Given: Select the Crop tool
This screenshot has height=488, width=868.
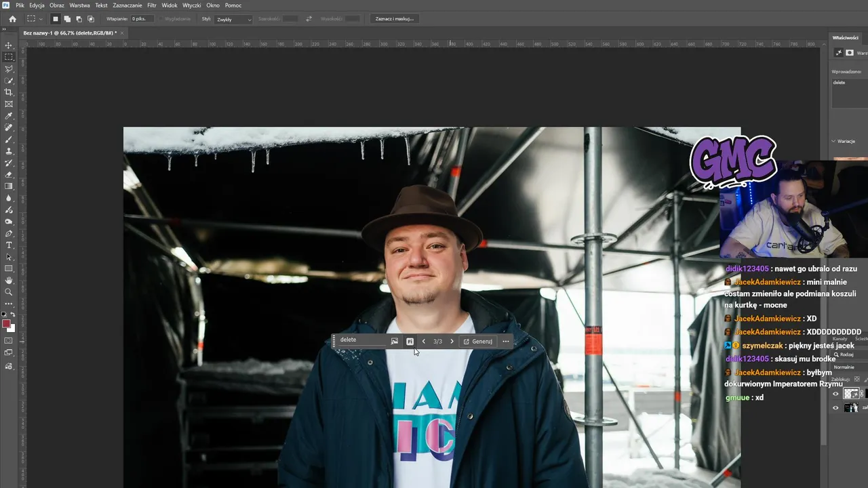Looking at the screenshot, I should click(9, 92).
